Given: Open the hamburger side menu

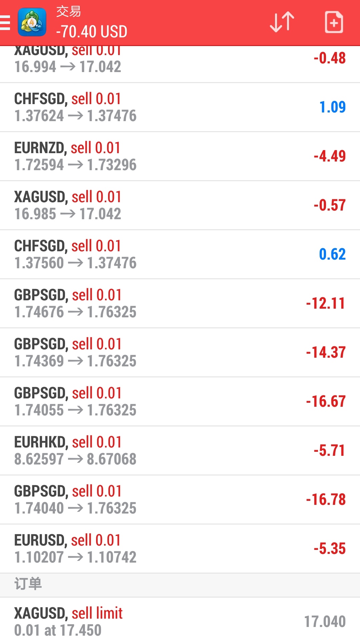Looking at the screenshot, I should coord(5,22).
